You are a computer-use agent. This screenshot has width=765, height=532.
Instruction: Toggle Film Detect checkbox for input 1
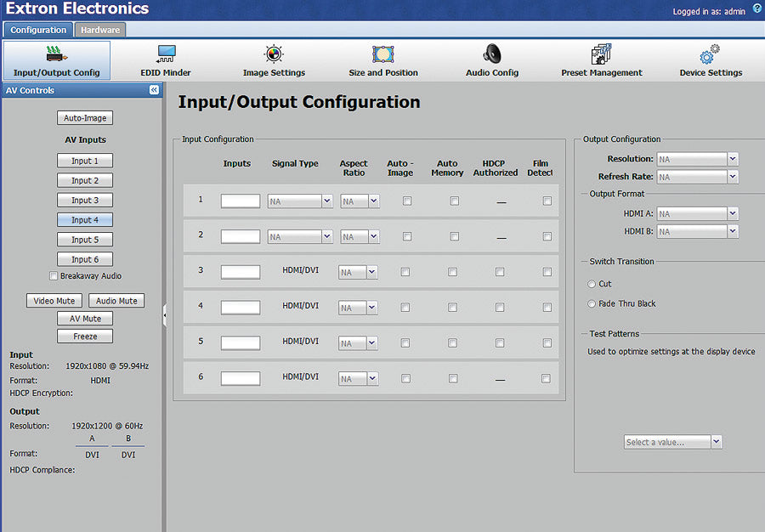547,201
